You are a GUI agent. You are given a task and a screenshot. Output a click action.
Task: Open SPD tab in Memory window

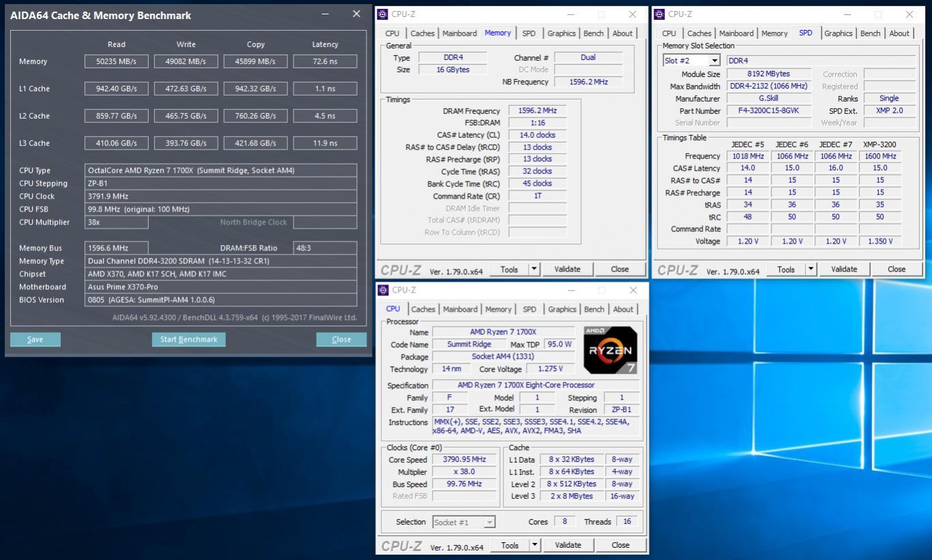pyautogui.click(x=529, y=33)
